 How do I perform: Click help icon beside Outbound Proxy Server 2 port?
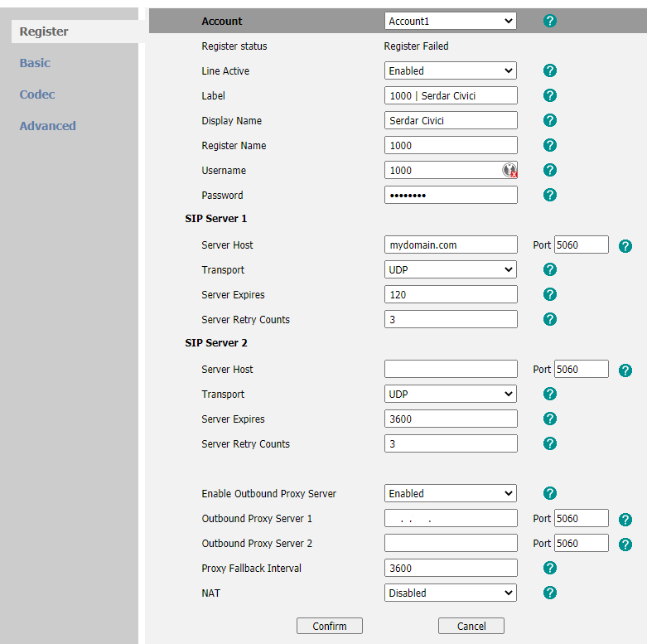coord(625,545)
